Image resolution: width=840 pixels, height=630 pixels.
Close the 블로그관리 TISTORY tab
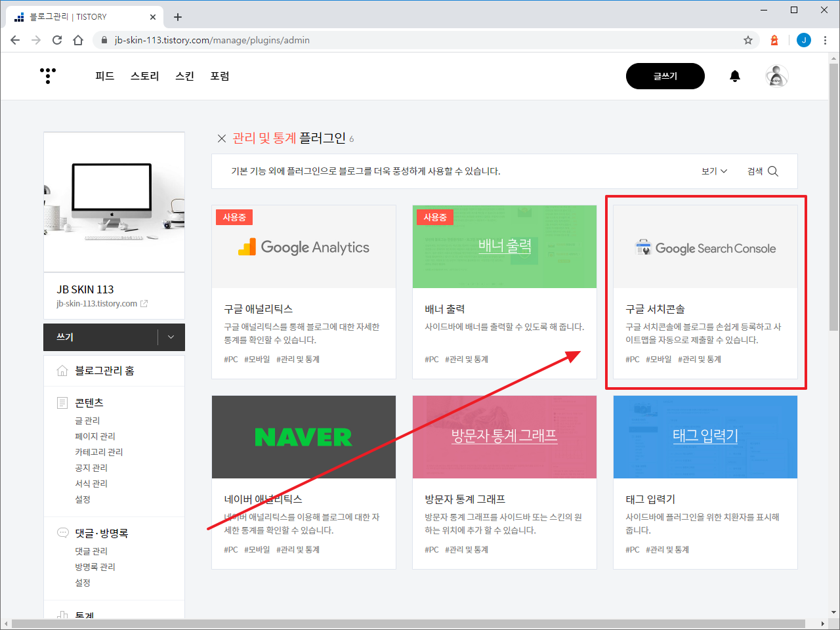pyautogui.click(x=154, y=17)
